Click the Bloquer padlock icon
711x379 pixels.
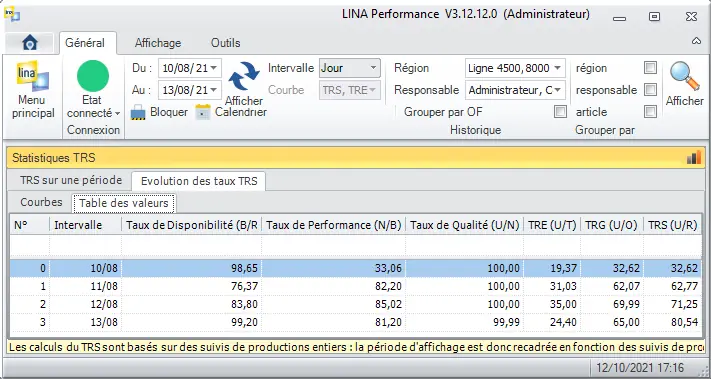tap(138, 112)
